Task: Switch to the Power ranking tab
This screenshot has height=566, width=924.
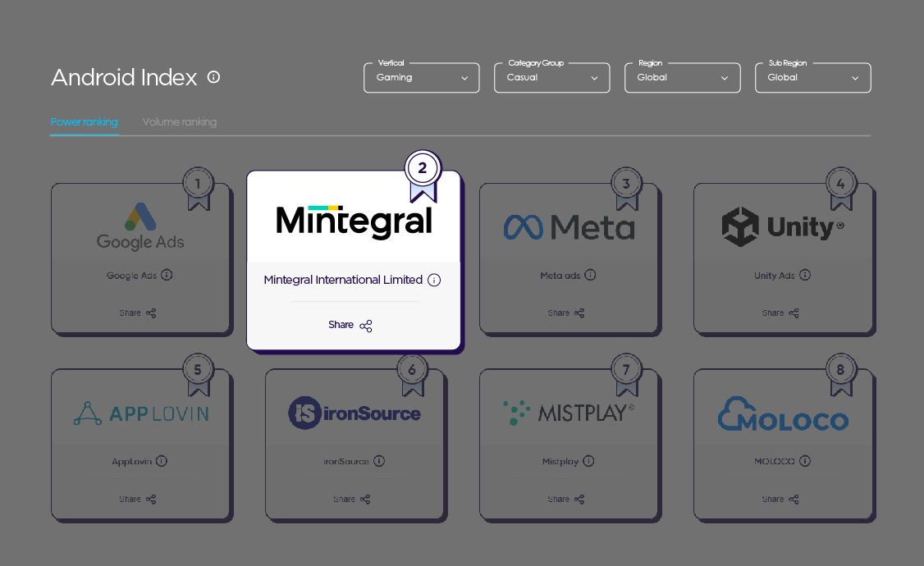Action: [x=85, y=122]
